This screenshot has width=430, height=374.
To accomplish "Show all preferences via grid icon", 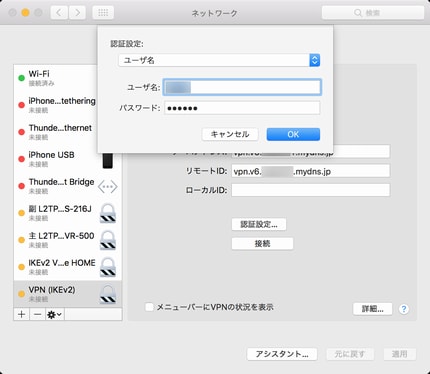I will 103,13.
